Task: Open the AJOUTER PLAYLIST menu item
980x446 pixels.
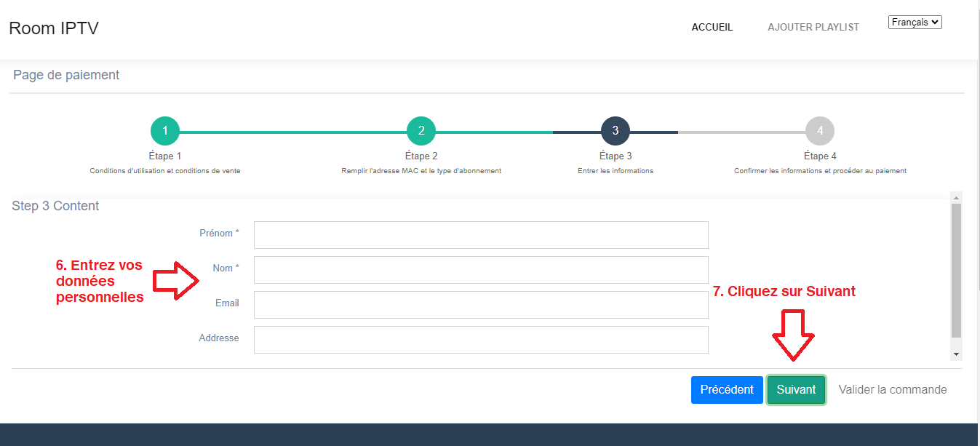Action: pyautogui.click(x=813, y=28)
